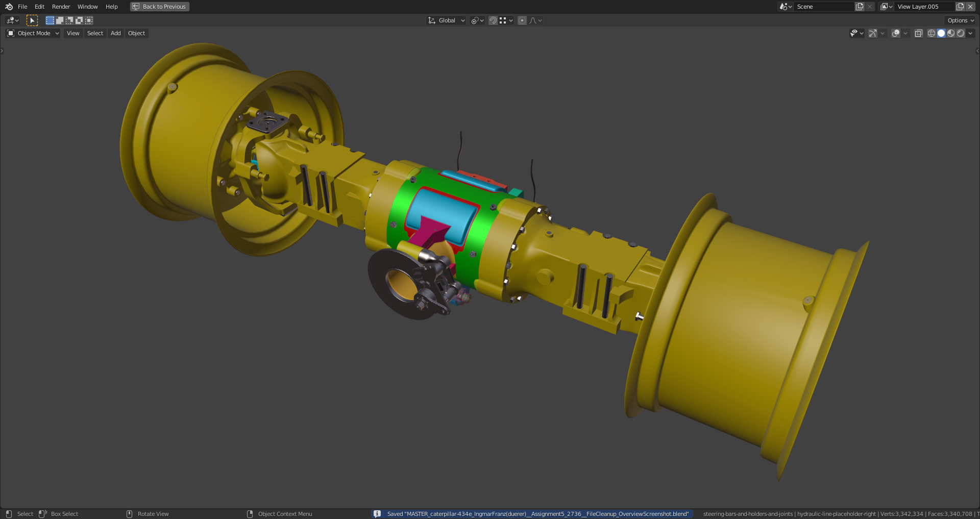Open the Global transform orientation dropdown
This screenshot has width=980, height=519.
[x=447, y=20]
